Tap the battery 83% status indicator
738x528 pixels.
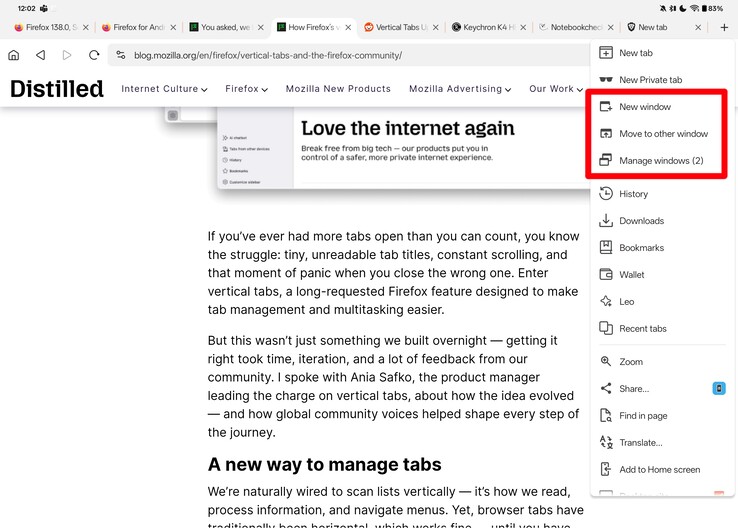click(x=712, y=8)
